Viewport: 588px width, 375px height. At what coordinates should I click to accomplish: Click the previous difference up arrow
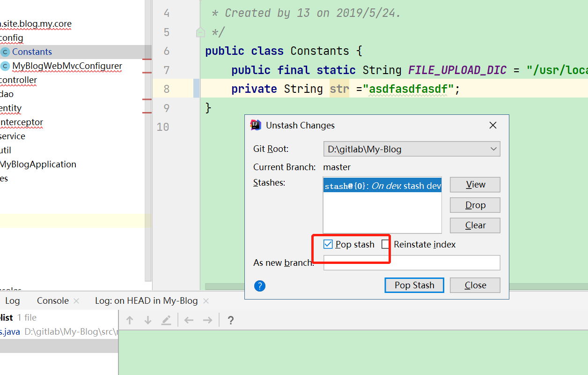pos(130,320)
